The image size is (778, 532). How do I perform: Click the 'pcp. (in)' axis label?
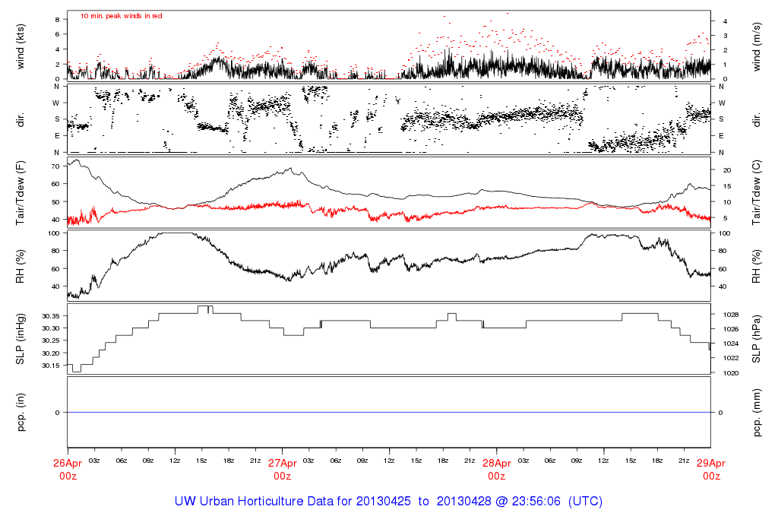tap(21, 412)
